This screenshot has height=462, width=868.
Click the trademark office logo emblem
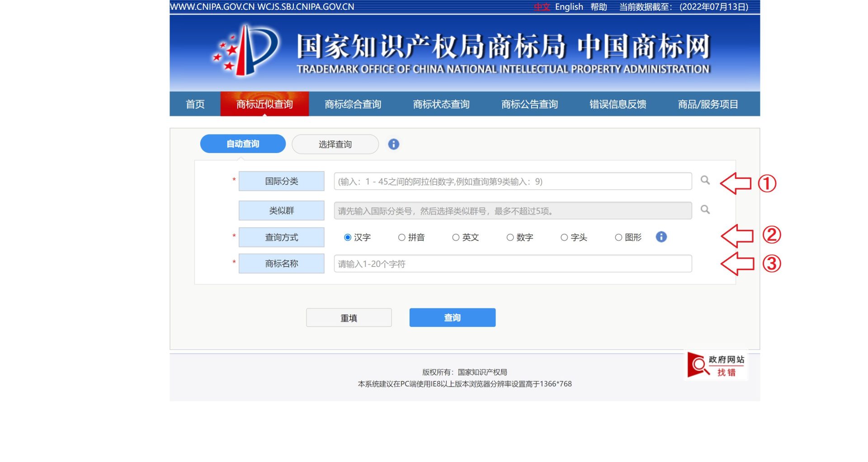coord(246,51)
